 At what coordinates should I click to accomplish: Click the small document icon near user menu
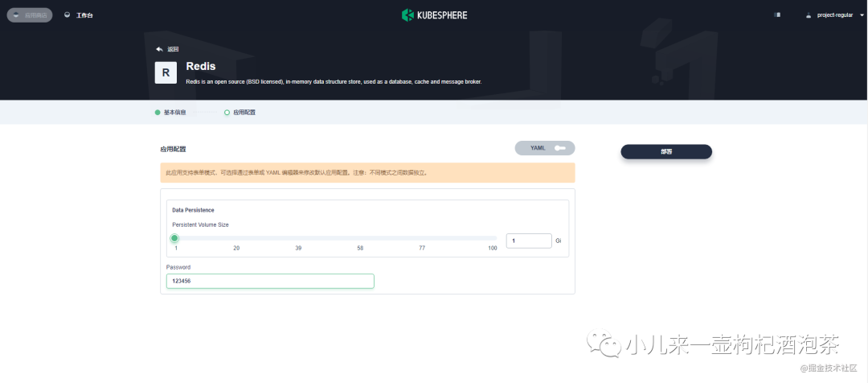pyautogui.click(x=777, y=15)
